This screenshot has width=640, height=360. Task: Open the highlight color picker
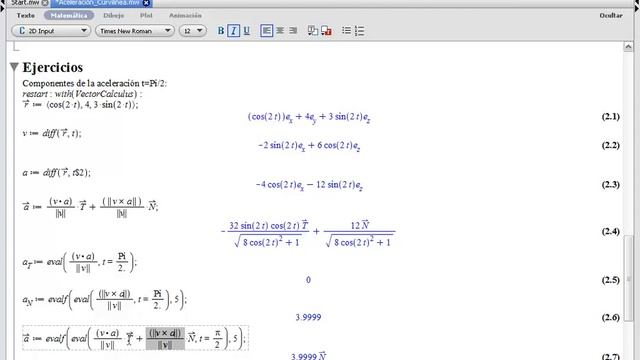[326, 31]
